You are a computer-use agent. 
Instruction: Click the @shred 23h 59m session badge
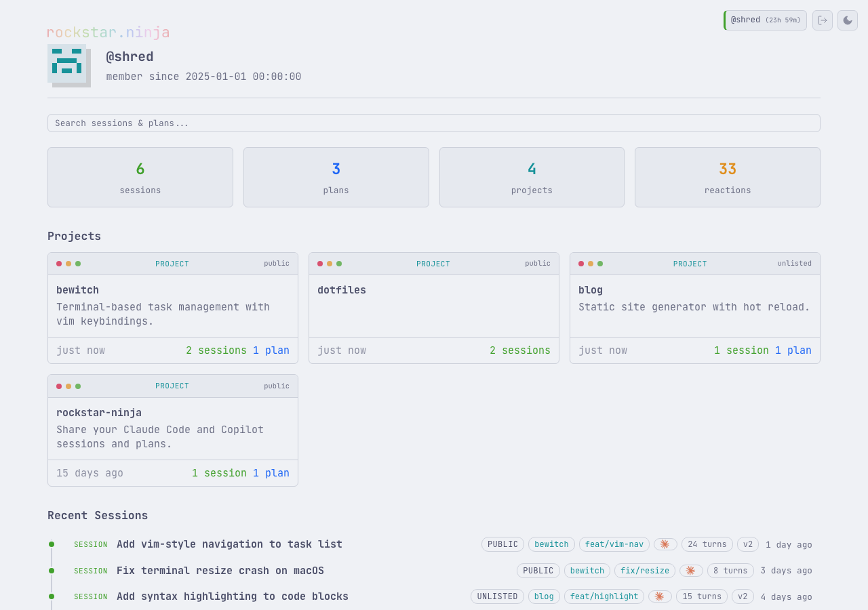coord(765,20)
